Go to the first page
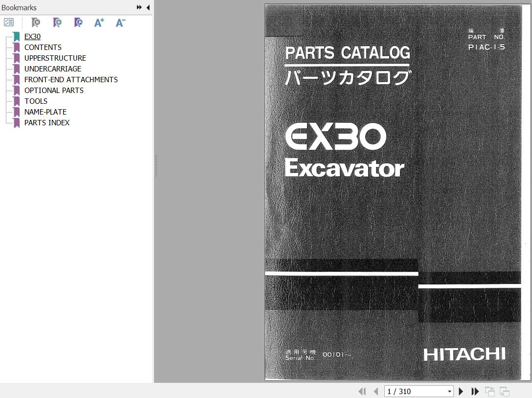Image resolution: width=532 pixels, height=398 pixels. click(x=362, y=392)
